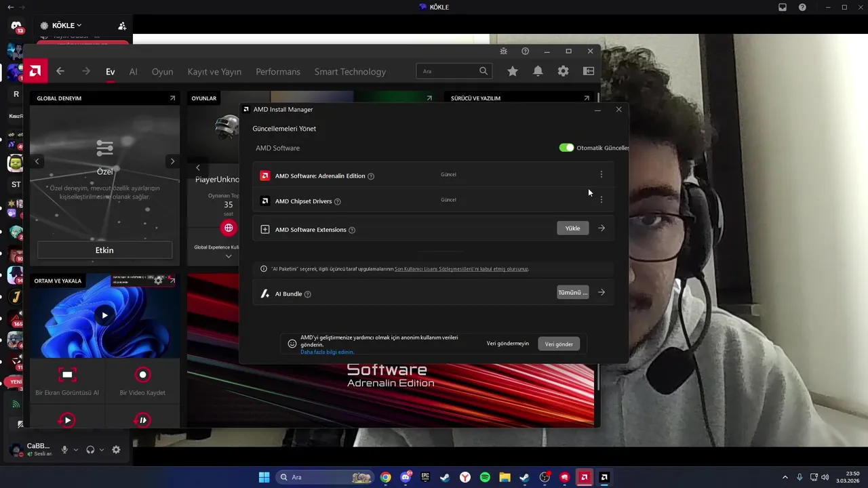868x488 pixels.
Task: Open the gear on Ortam ve Yakala thumbnail
Action: (159, 280)
